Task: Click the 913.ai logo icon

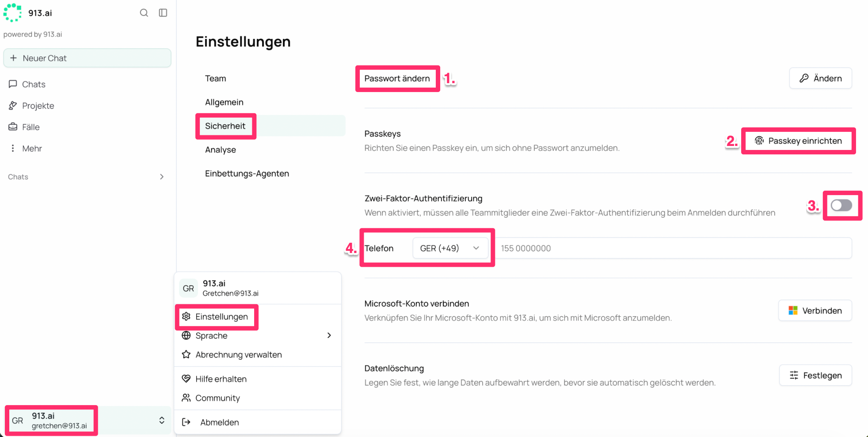Action: 12,13
